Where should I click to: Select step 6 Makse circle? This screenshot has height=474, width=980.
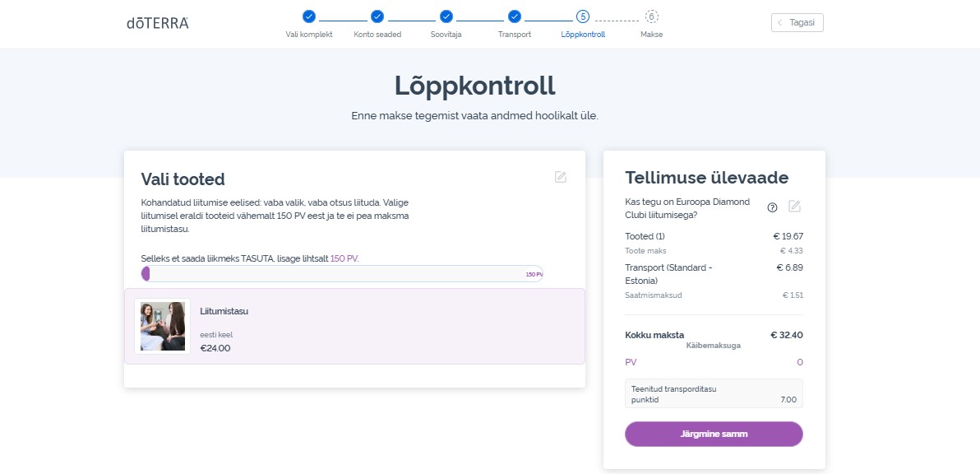click(652, 17)
